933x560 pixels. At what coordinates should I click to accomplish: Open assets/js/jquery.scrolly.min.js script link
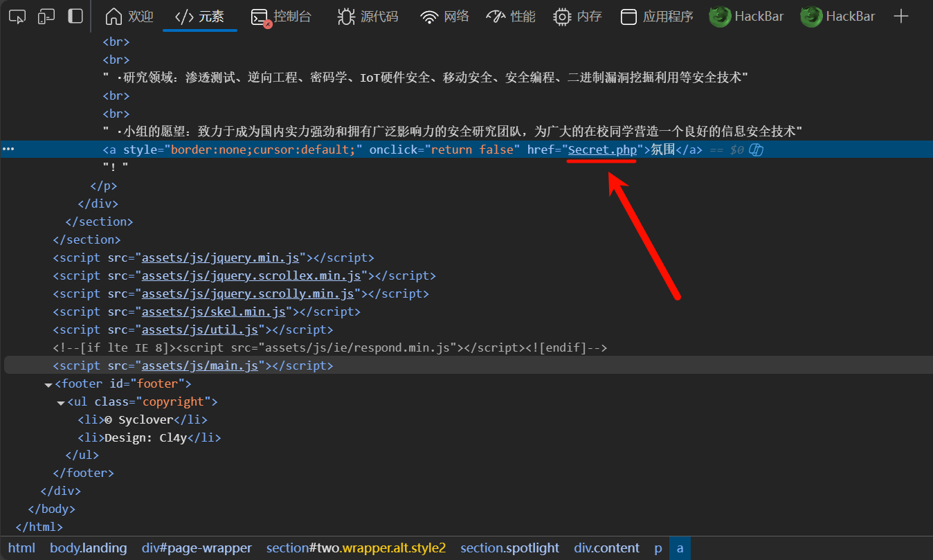[x=248, y=293]
